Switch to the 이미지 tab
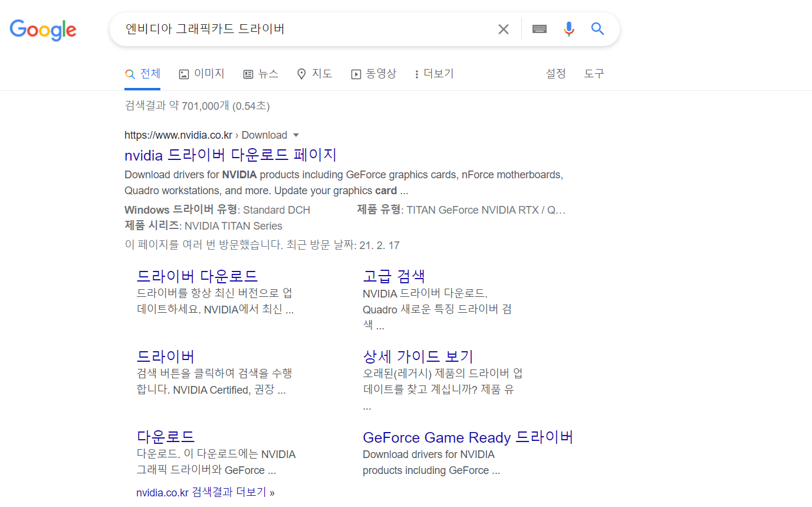 202,74
